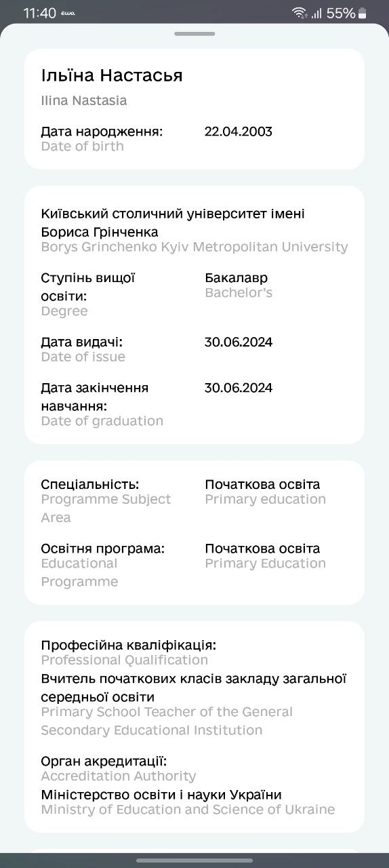
Task: Tap the date of birth 22.04.2003
Action: click(x=239, y=132)
